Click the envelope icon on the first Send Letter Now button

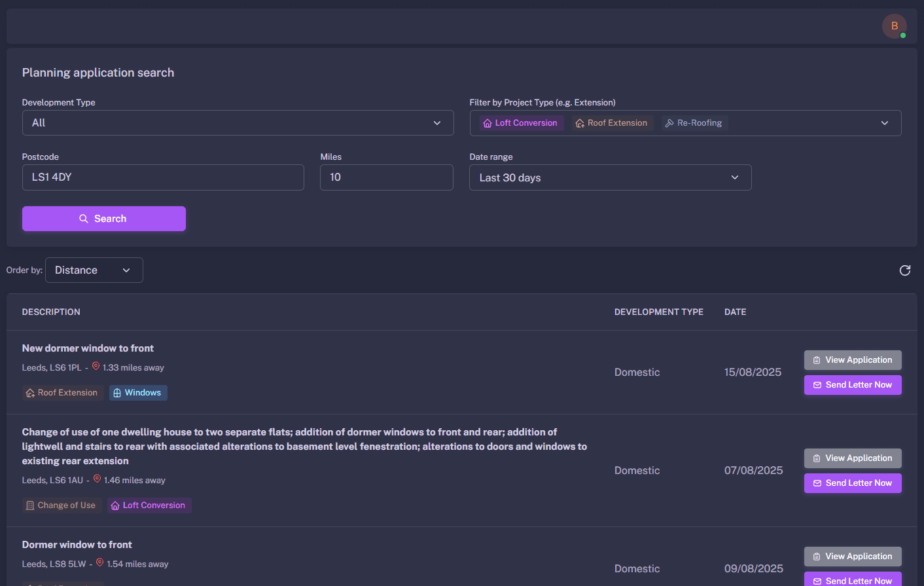[x=817, y=384]
